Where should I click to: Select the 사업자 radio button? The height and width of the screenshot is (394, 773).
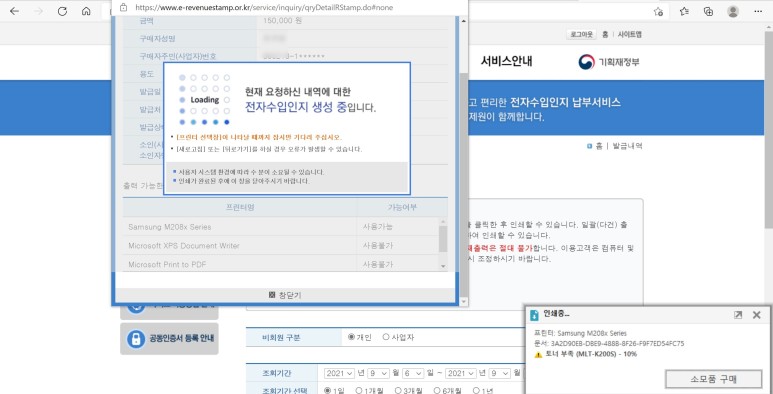click(x=386, y=337)
